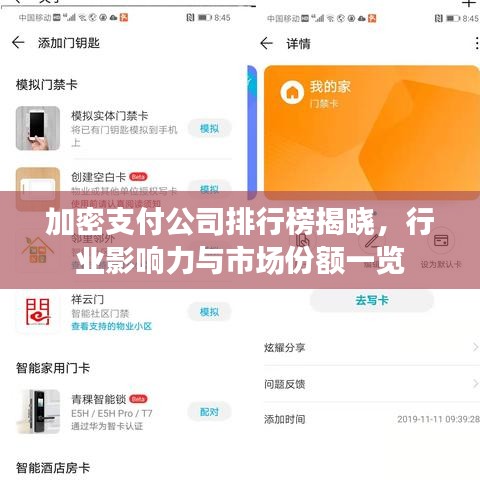Image resolution: width=480 pixels, height=480 pixels.
Task: Tap 模拟 button for 祥云门
Action: pyautogui.click(x=209, y=312)
